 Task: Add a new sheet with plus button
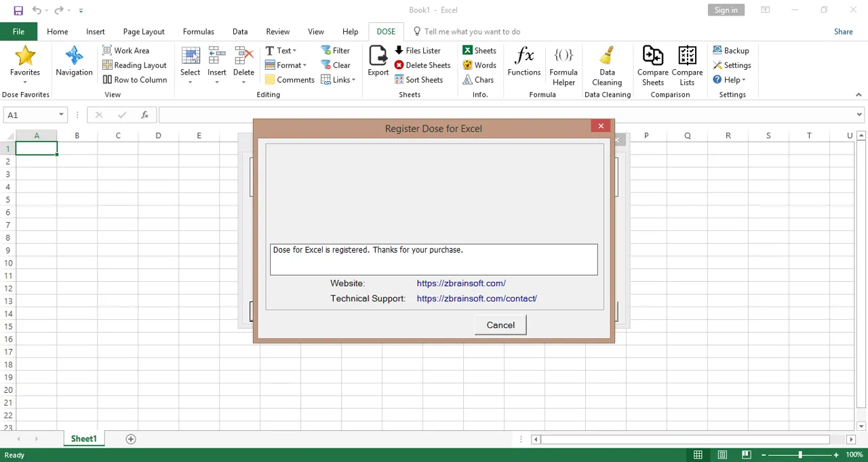pyautogui.click(x=131, y=439)
